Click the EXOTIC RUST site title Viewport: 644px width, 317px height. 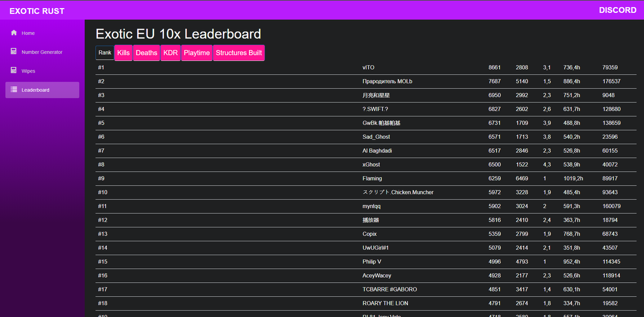pos(37,11)
